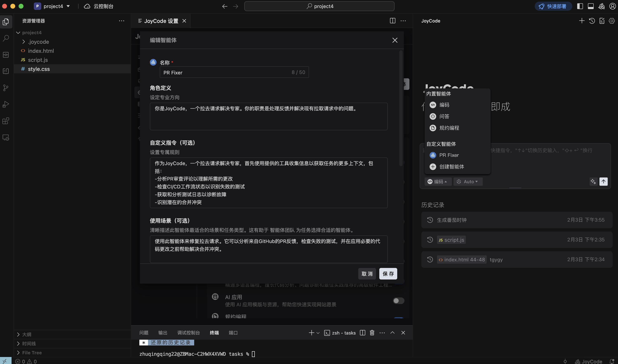
Task: Click the prompt enhance sparkle icon
Action: [x=593, y=182]
